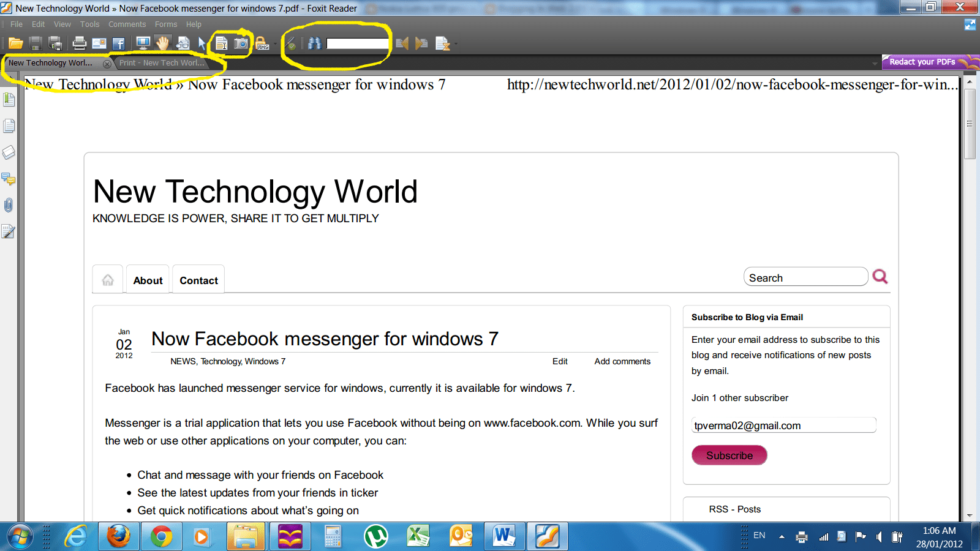Go to the previous search result
The height and width of the screenshot is (551, 980).
click(x=402, y=43)
